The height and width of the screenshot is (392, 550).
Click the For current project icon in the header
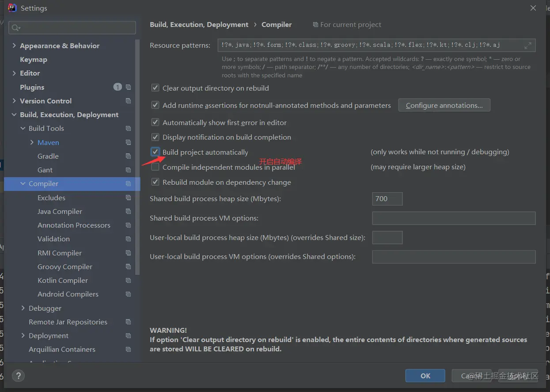click(315, 25)
